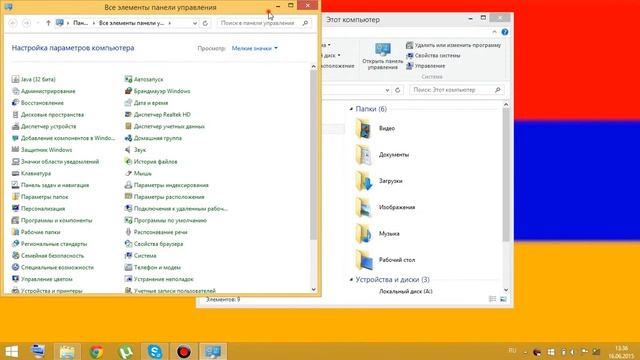Open the Музыка folder
The width and height of the screenshot is (640, 360).
(x=378, y=233)
